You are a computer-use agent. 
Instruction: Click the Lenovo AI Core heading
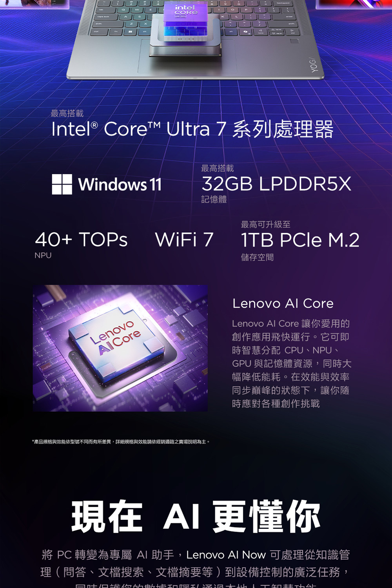pyautogui.click(x=283, y=303)
